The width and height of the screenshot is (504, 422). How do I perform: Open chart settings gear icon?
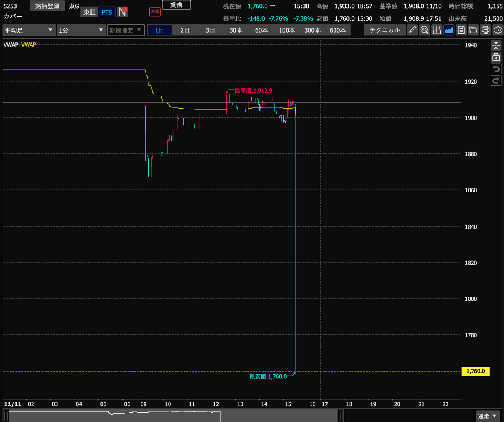coord(498,30)
